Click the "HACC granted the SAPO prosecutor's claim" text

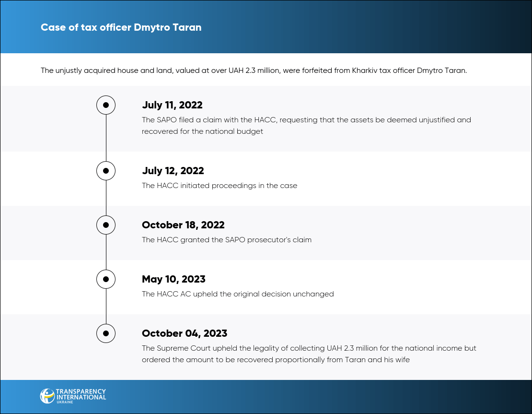pos(227,240)
